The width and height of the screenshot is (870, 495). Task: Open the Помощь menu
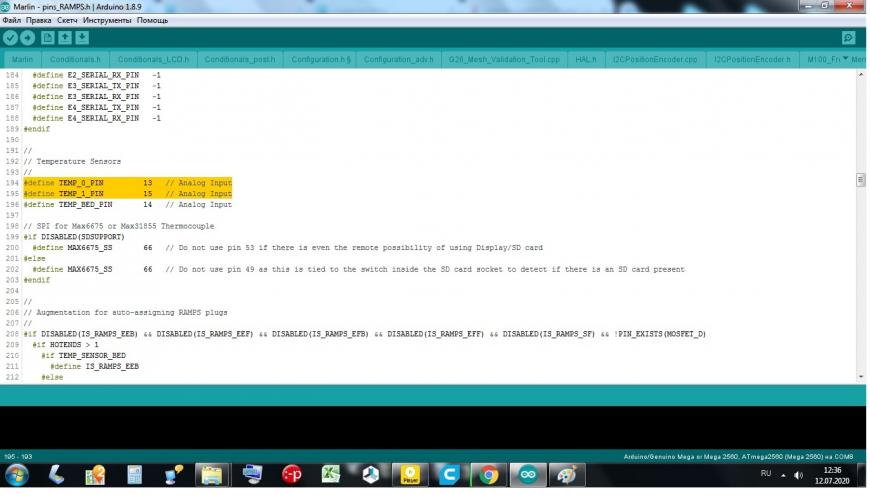153,20
